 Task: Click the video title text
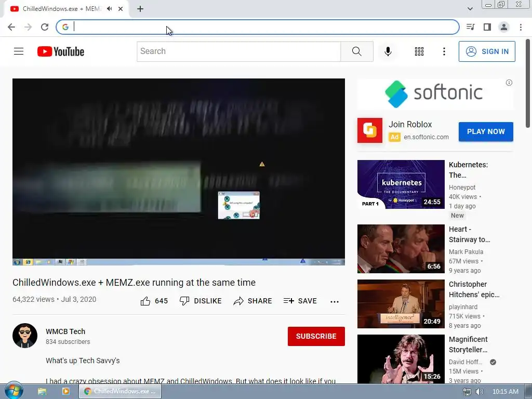134,282
